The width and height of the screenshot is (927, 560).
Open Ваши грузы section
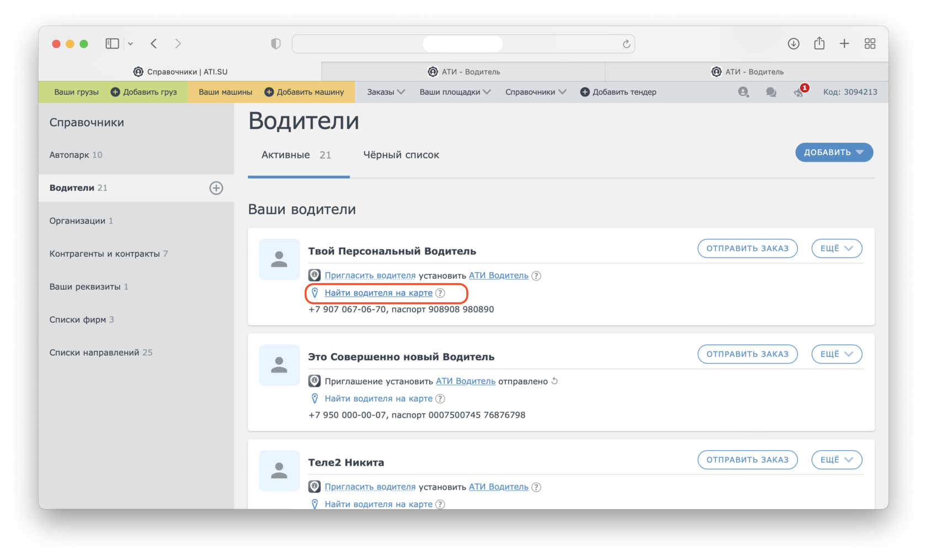tap(76, 92)
